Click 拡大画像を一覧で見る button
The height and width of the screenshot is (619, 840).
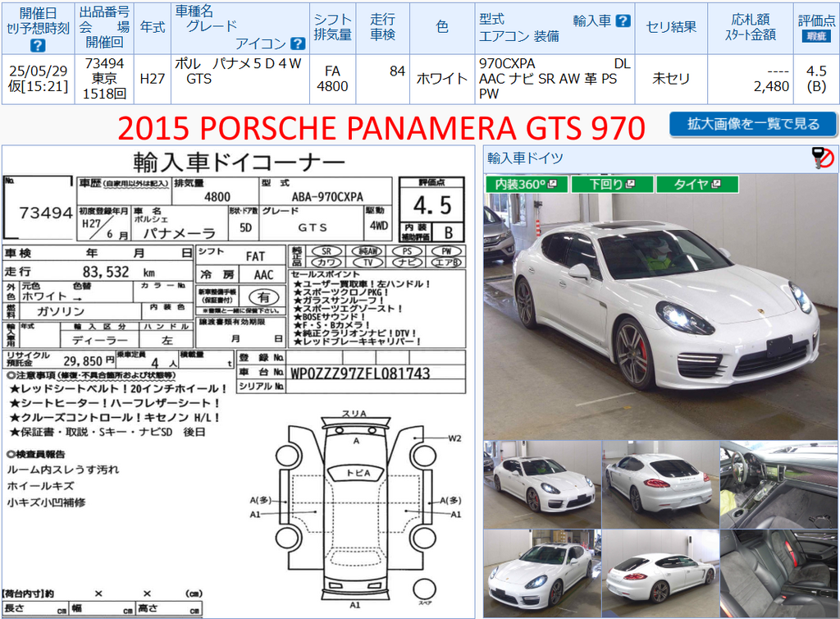753,124
